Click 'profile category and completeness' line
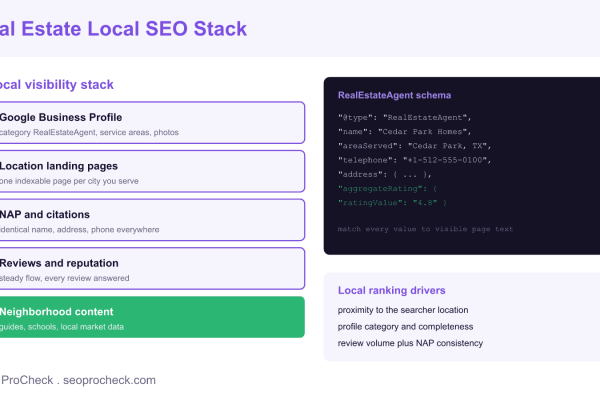The height and width of the screenshot is (400, 600). [405, 327]
